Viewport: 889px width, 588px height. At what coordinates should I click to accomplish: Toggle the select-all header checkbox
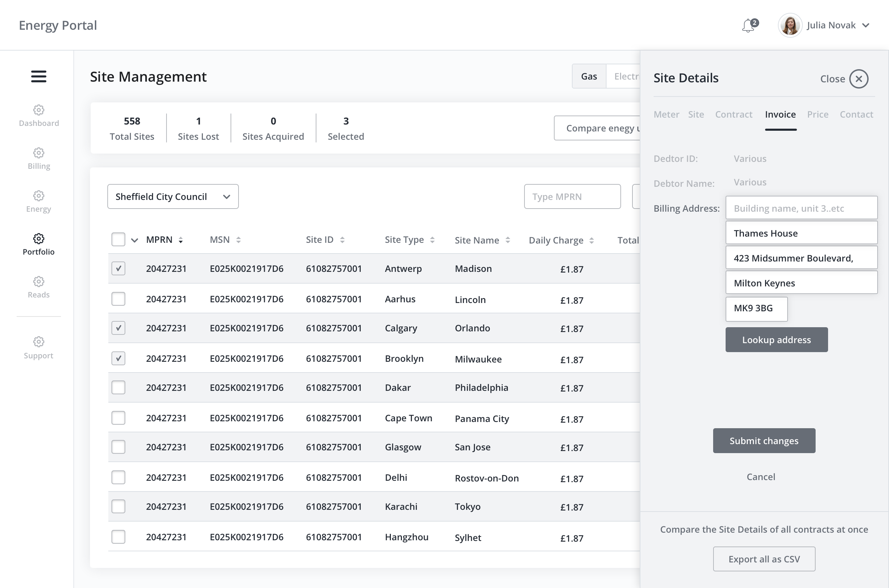coord(118,240)
